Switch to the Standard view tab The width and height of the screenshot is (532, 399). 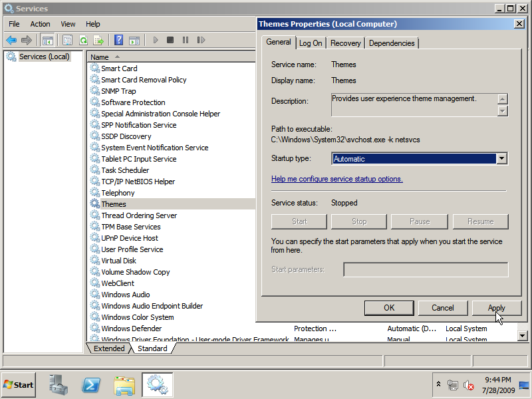click(152, 348)
